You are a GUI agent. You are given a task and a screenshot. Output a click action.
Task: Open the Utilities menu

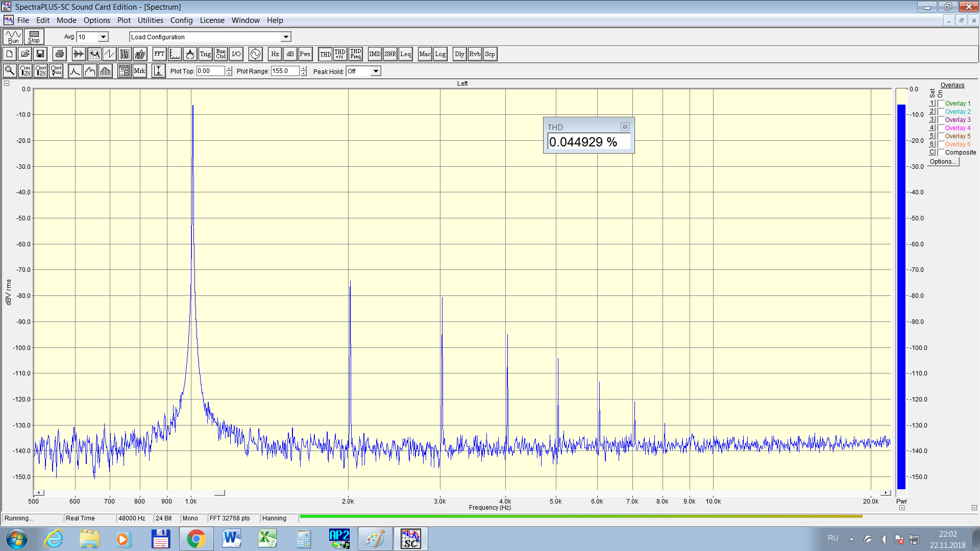point(150,20)
